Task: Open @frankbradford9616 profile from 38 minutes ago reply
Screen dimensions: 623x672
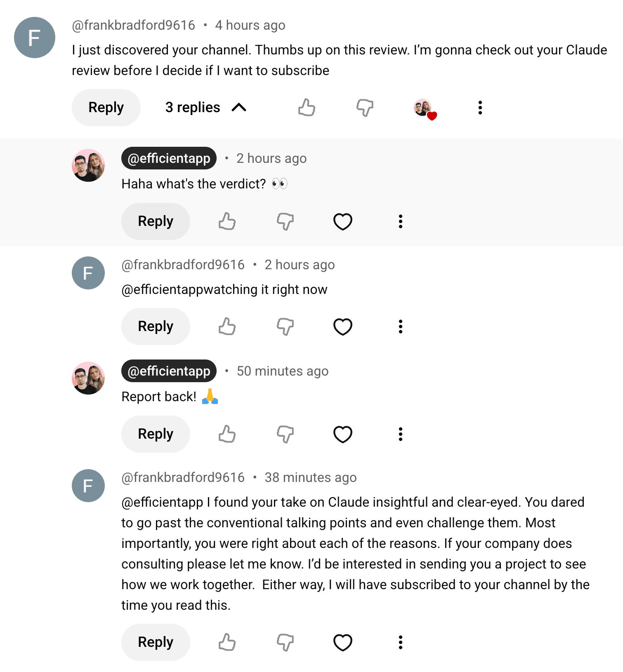Action: (183, 477)
